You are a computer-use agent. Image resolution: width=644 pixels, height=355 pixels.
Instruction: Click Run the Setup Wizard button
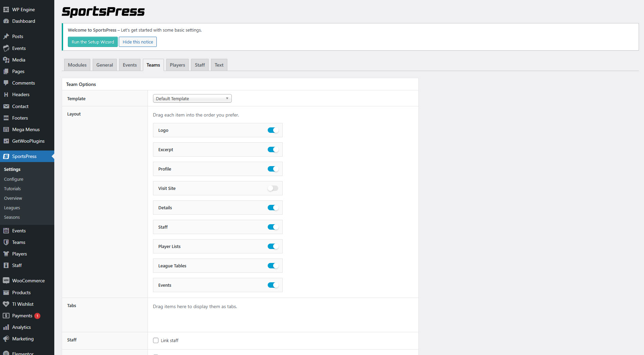pyautogui.click(x=93, y=42)
